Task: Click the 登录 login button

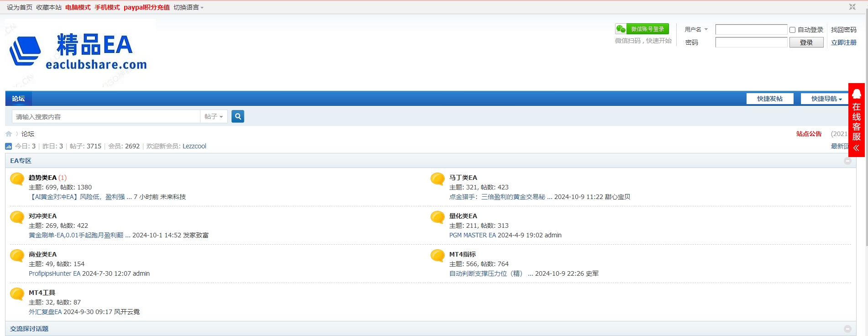Action: coord(806,42)
